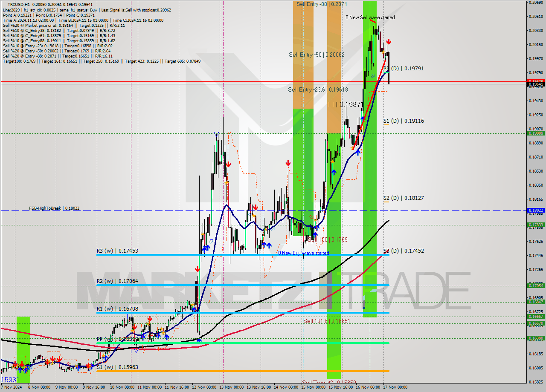Select the green 0.17833 price tag
The image size is (546, 392).
[x=536, y=225]
